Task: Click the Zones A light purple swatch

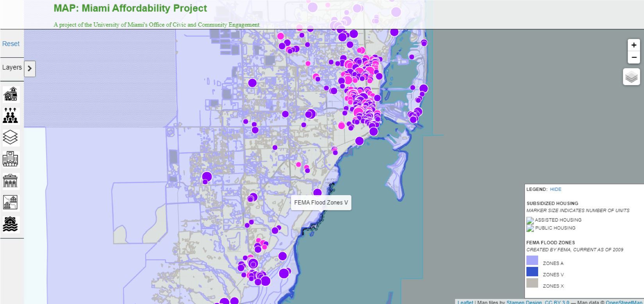Action: pyautogui.click(x=532, y=260)
